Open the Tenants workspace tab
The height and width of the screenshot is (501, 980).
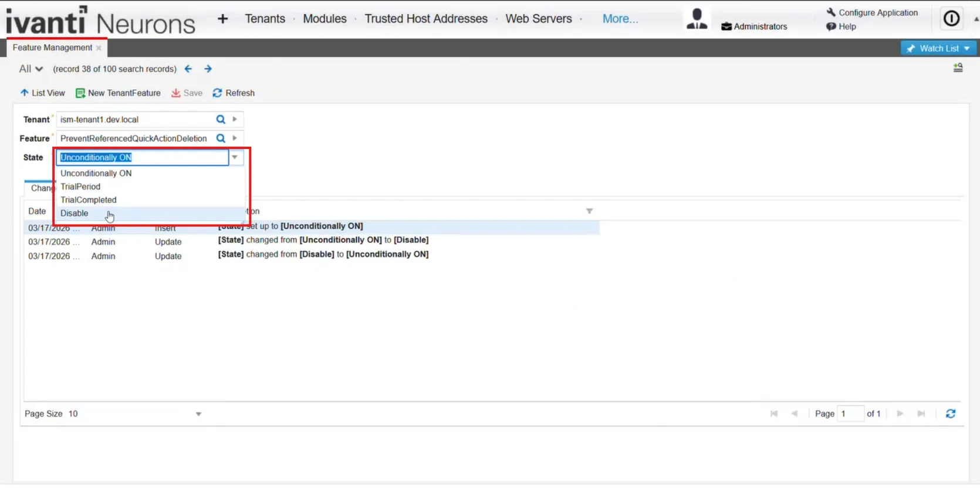click(x=265, y=19)
